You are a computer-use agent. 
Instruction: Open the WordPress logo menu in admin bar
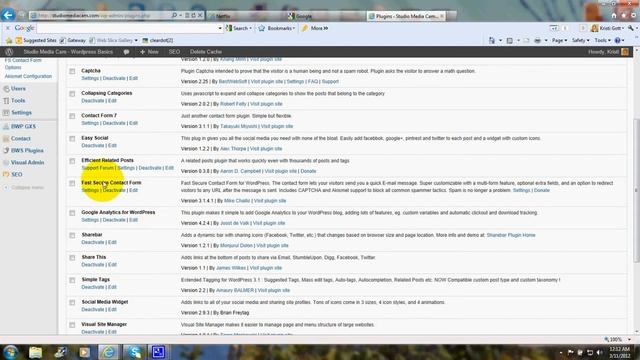[9, 52]
